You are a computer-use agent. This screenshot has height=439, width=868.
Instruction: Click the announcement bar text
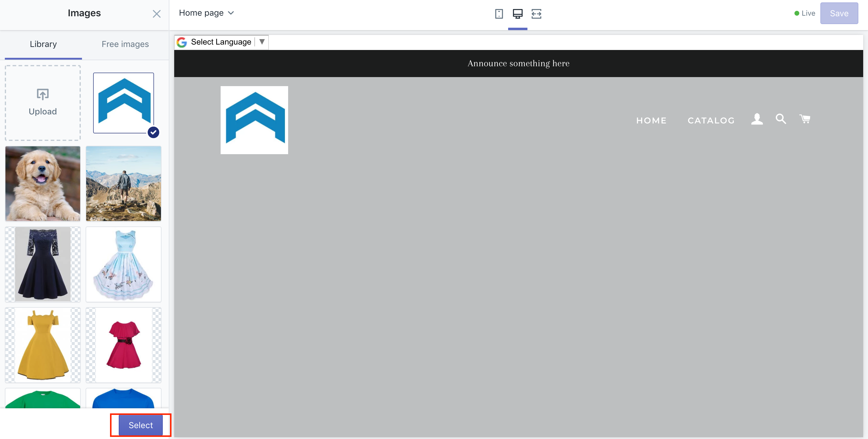click(x=518, y=63)
